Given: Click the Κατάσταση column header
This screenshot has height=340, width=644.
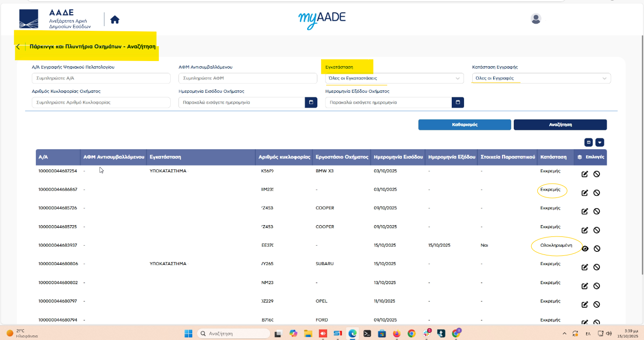Looking at the screenshot, I should (553, 157).
